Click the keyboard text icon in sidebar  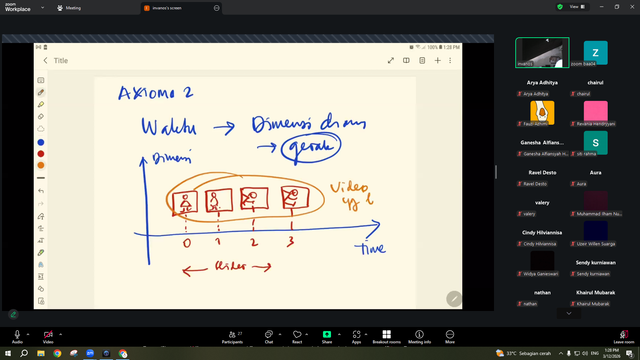click(x=41, y=80)
